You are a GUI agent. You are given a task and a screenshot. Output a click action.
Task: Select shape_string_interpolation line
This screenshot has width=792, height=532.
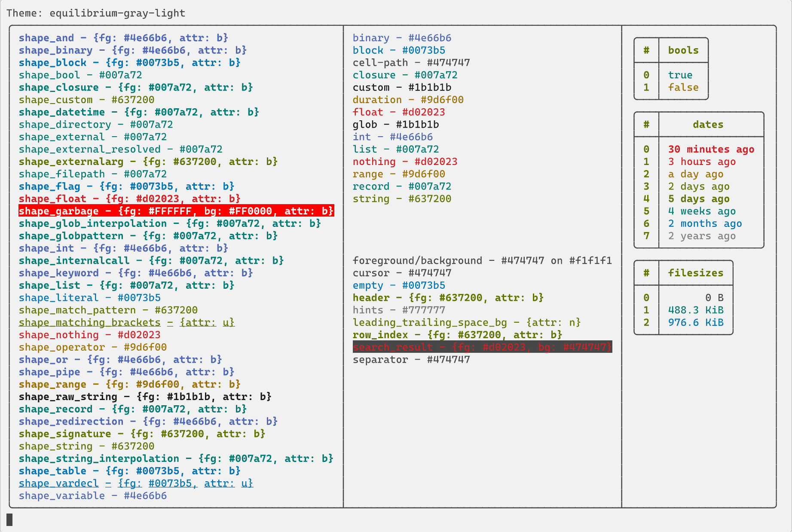176,459
